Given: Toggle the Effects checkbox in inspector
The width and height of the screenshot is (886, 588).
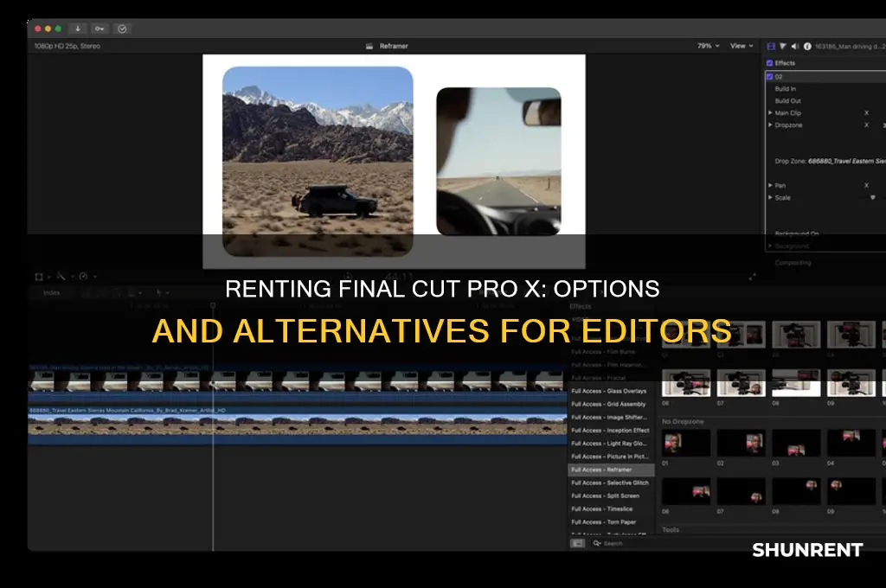Looking at the screenshot, I should coord(769,63).
